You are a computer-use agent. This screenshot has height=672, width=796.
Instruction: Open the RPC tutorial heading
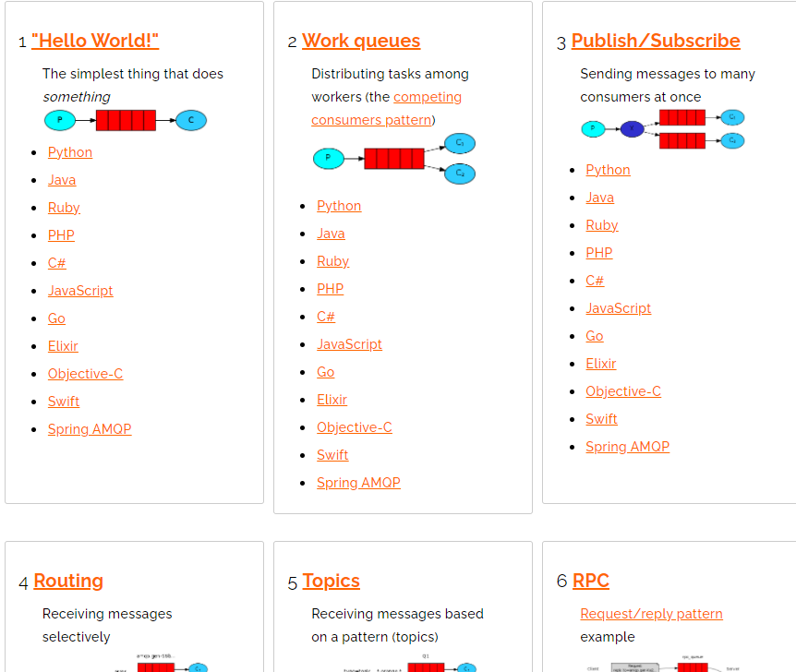click(591, 581)
